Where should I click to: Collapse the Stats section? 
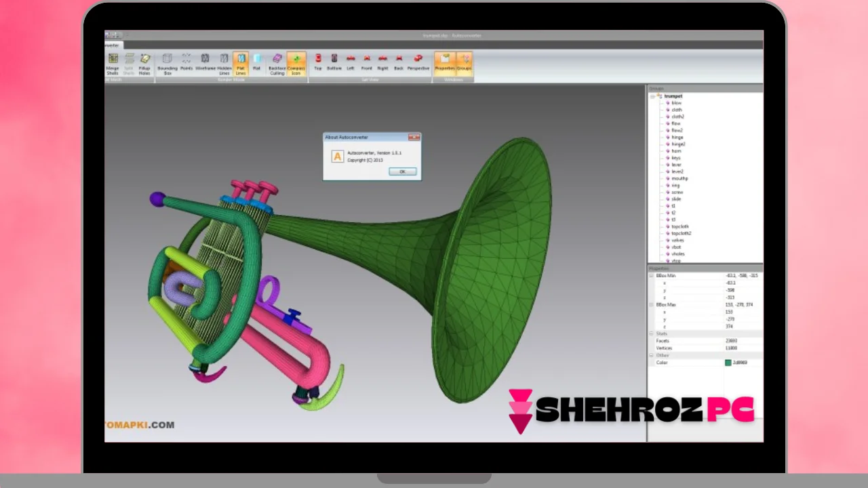(x=652, y=333)
